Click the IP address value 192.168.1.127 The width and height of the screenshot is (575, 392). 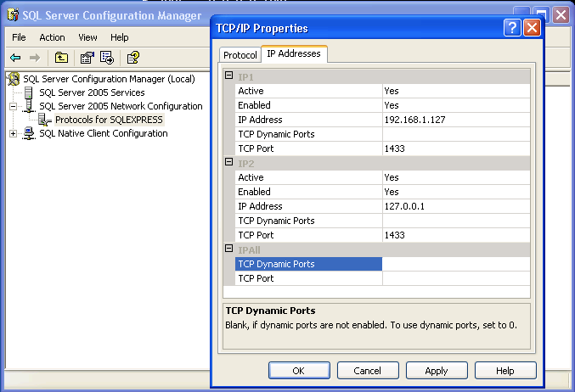(x=456, y=120)
